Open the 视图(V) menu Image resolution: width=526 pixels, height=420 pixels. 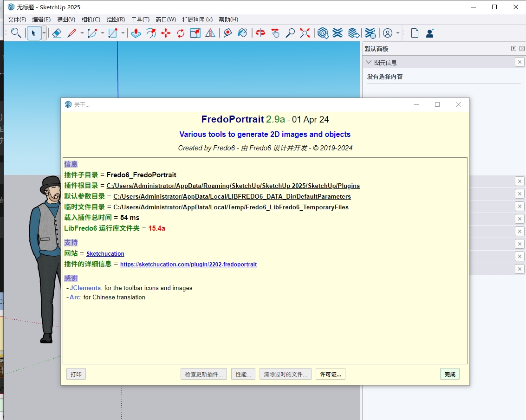[66, 19]
